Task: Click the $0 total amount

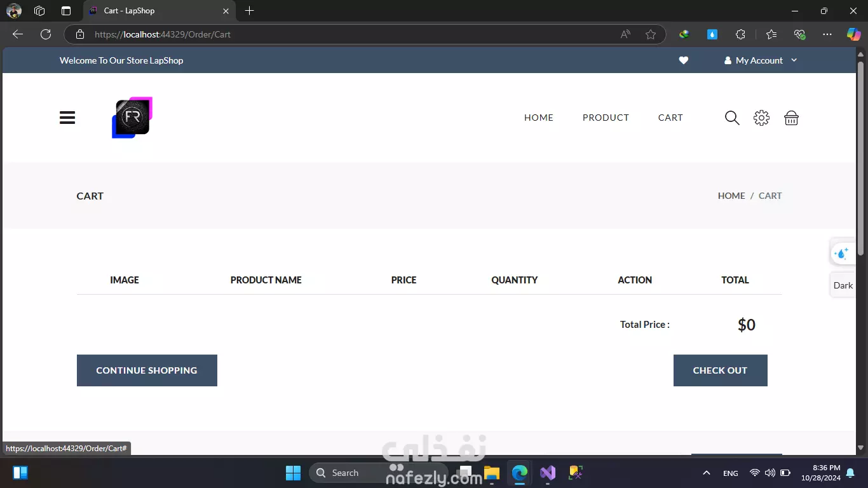Action: (x=747, y=325)
